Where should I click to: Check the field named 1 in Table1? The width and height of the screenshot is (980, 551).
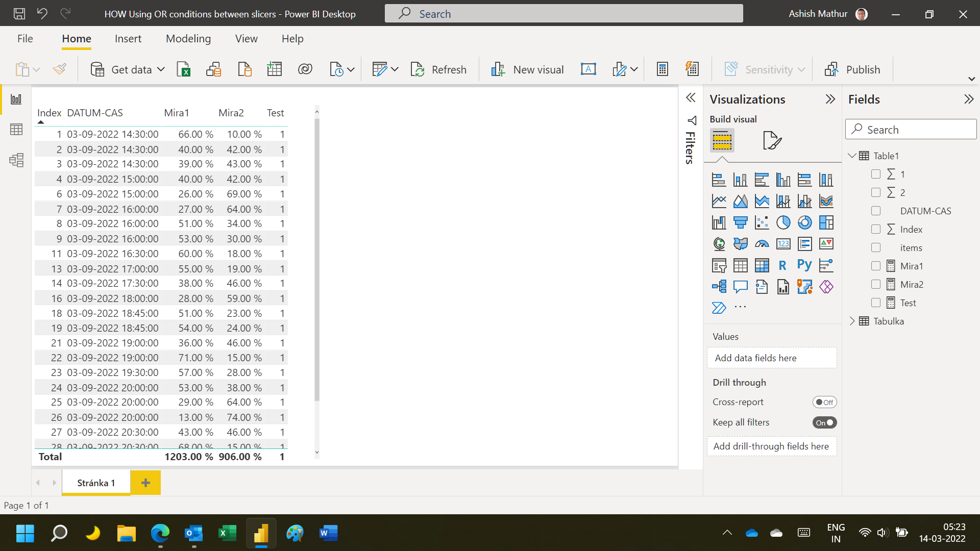876,174
